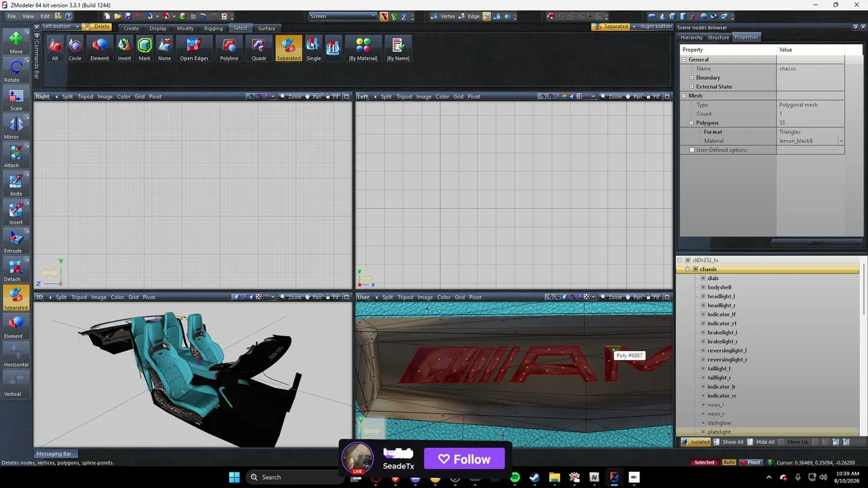Image resolution: width=868 pixels, height=488 pixels.
Task: Activate the Insert tool
Action: tap(16, 213)
